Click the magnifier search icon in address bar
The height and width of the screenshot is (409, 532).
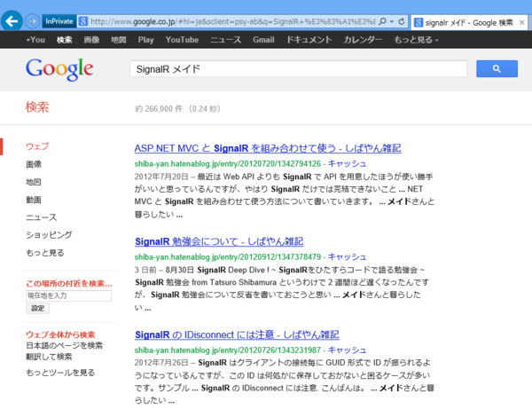(x=382, y=21)
